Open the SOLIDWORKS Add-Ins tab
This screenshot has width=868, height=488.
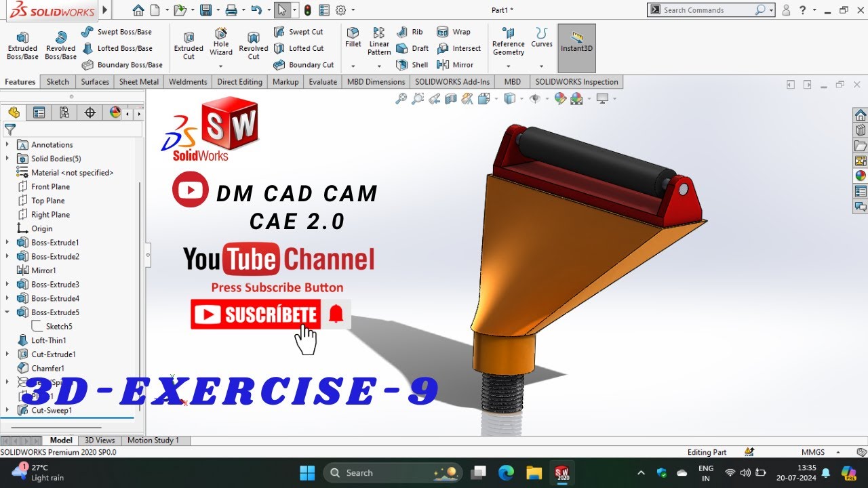(452, 82)
